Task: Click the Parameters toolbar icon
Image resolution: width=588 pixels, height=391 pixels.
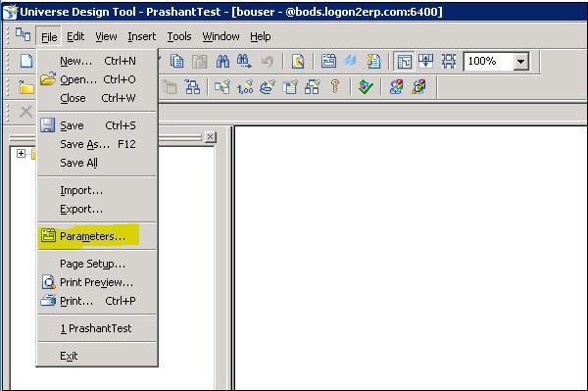Action: coord(328,61)
